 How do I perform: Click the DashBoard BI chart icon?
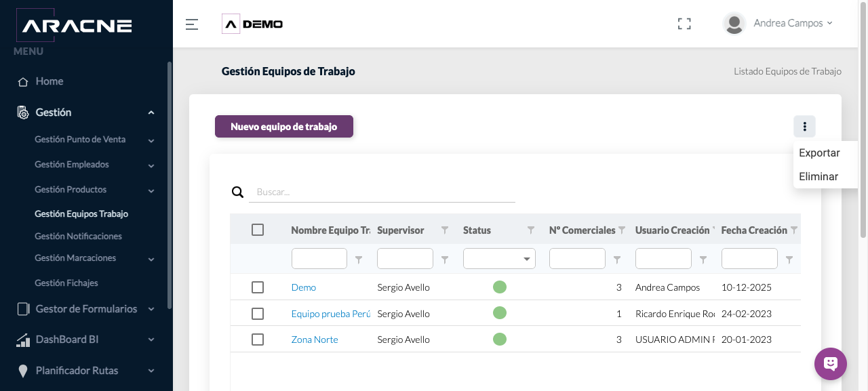pyautogui.click(x=23, y=340)
